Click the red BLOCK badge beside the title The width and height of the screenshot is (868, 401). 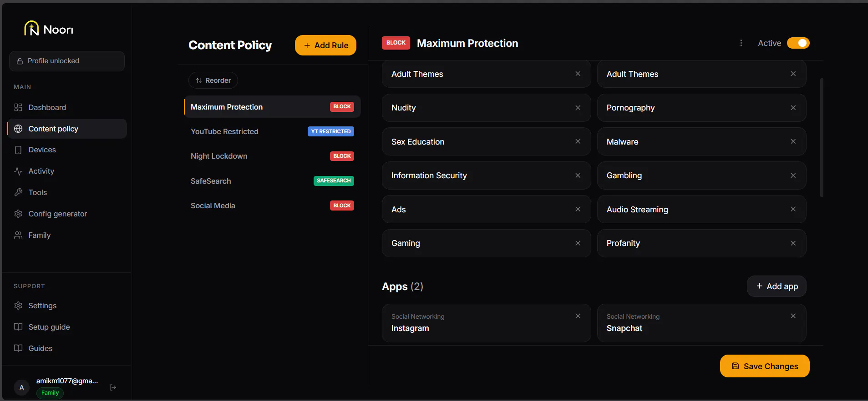coord(396,43)
